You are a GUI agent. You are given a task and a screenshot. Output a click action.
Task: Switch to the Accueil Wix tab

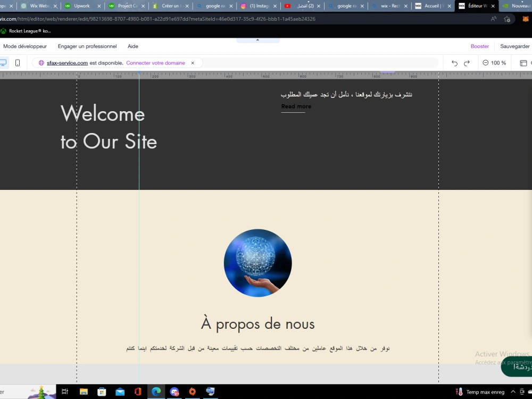[x=434, y=6]
